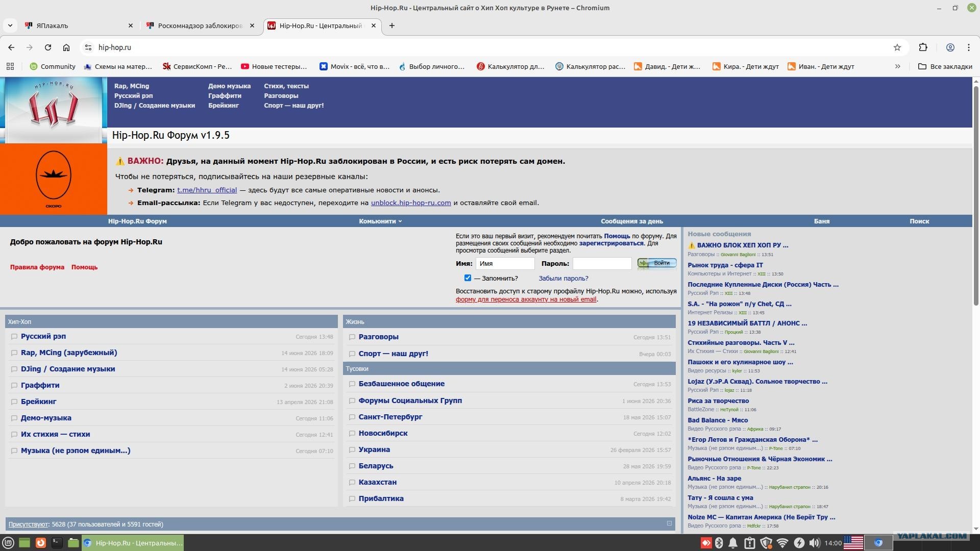Open the Русский рэп forum section

[43, 336]
